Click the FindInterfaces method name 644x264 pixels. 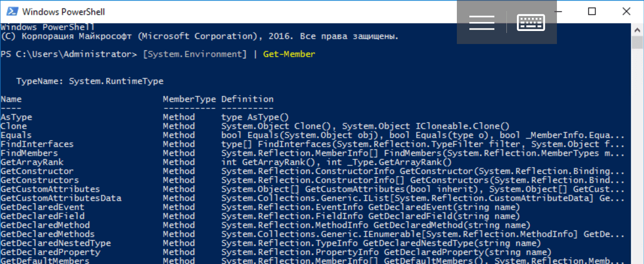37,144
